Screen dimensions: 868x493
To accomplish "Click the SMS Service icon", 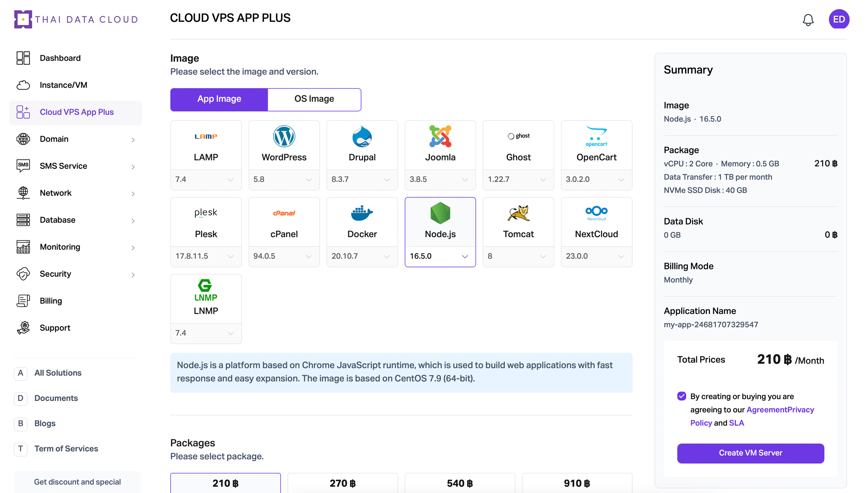I will click(23, 166).
